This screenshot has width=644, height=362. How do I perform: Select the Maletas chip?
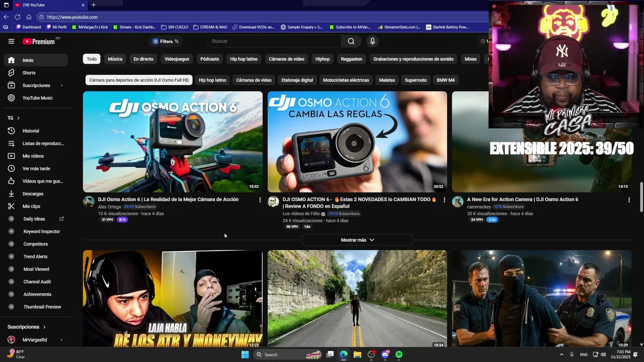click(387, 80)
